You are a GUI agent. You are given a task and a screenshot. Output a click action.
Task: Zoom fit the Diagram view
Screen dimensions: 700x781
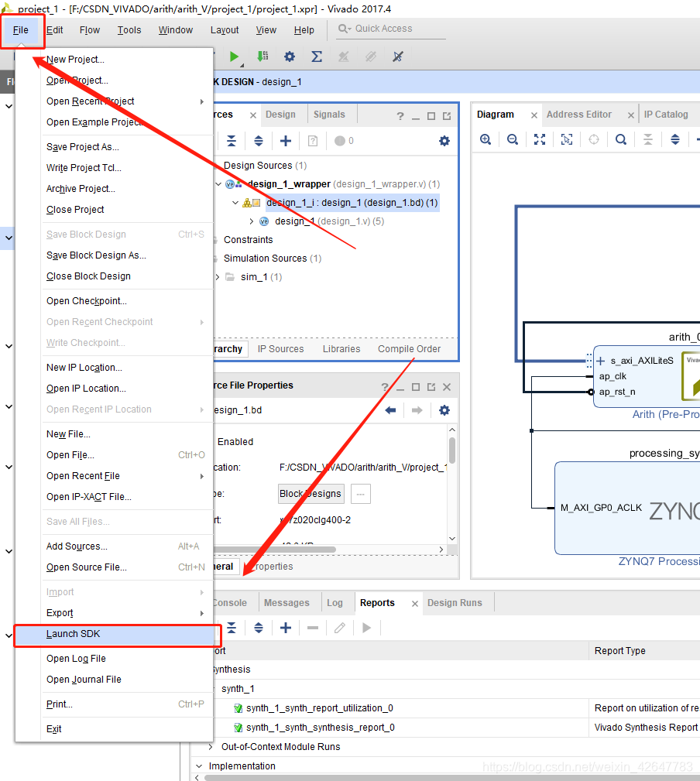pos(540,139)
